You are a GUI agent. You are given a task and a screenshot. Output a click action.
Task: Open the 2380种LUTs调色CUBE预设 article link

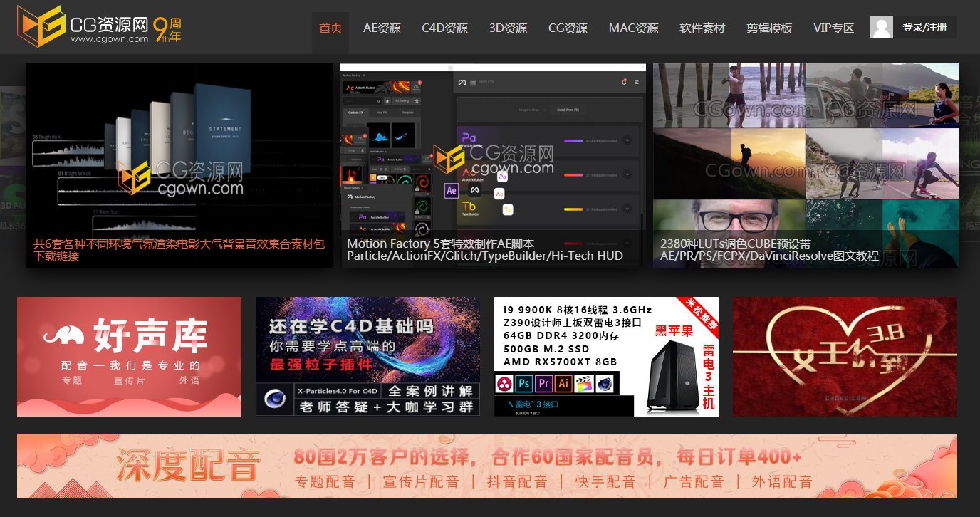[x=768, y=249]
